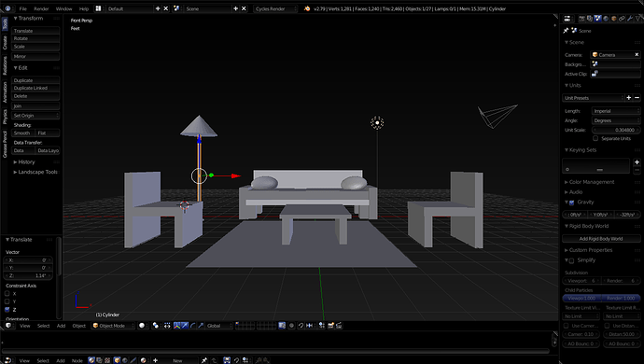644x364 pixels.
Task: Open the Global orientation dropdown
Action: click(219, 326)
